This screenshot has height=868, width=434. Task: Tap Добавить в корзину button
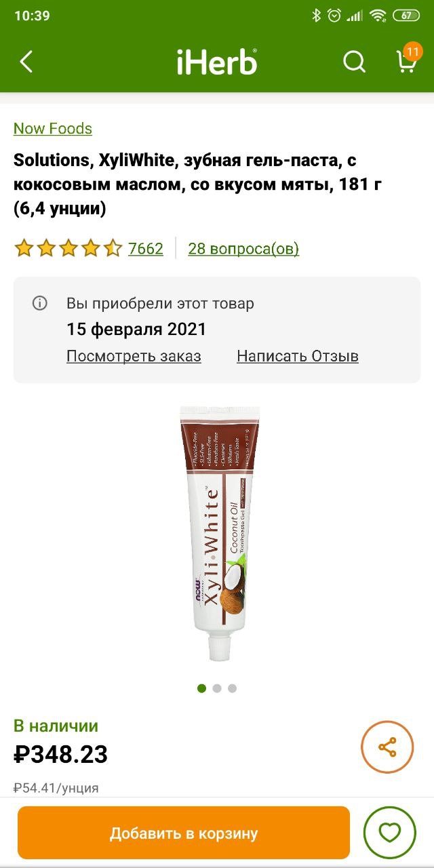coord(184,833)
